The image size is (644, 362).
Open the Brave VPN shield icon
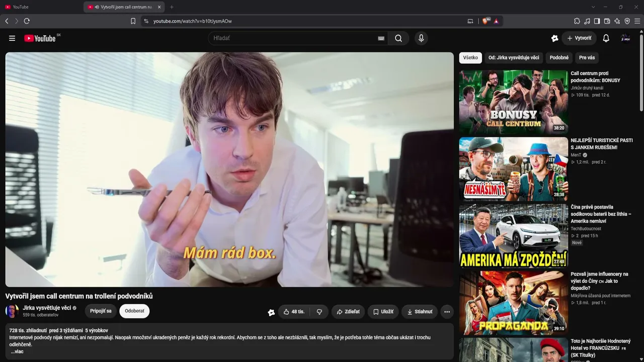[x=627, y=21]
